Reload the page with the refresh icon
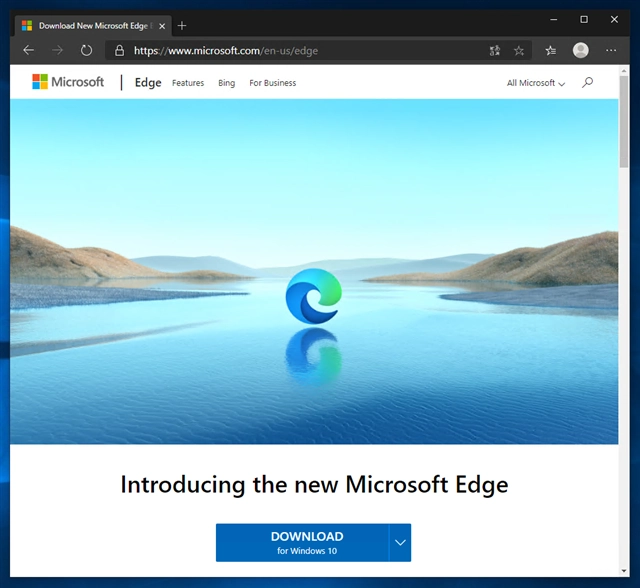The width and height of the screenshot is (640, 588). click(86, 51)
